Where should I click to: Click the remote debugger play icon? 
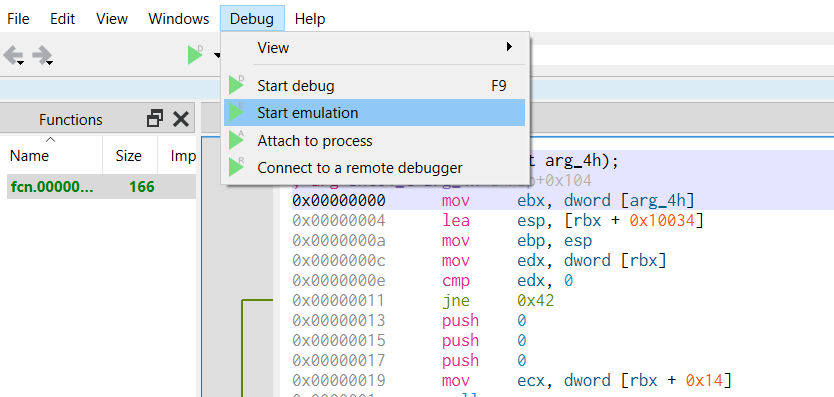[x=236, y=168]
